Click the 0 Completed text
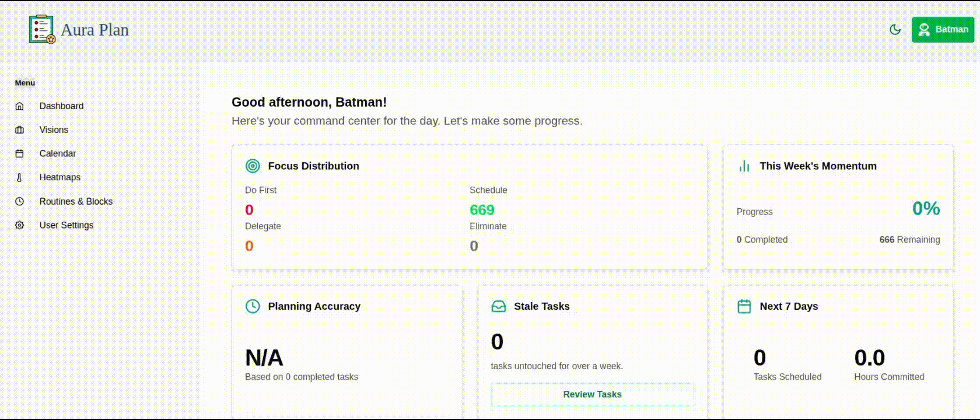The width and height of the screenshot is (980, 420). coord(762,240)
